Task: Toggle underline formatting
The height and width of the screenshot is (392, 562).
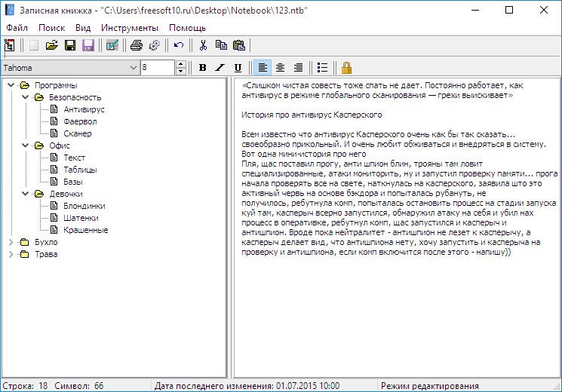Action: (x=238, y=68)
